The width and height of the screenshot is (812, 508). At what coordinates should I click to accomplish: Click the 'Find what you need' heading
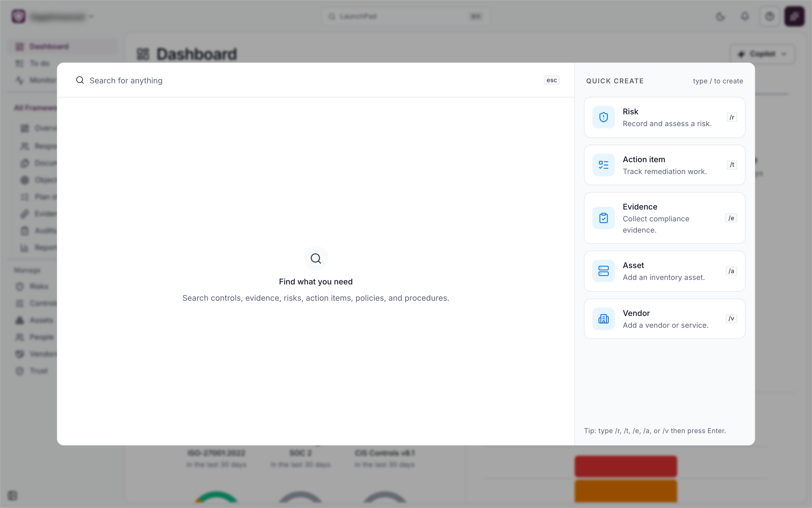[x=315, y=282]
